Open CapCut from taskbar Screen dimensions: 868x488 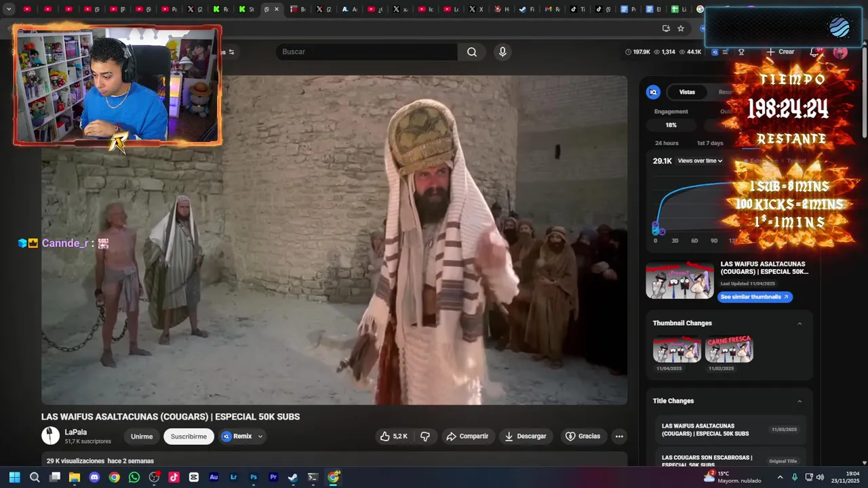194,477
